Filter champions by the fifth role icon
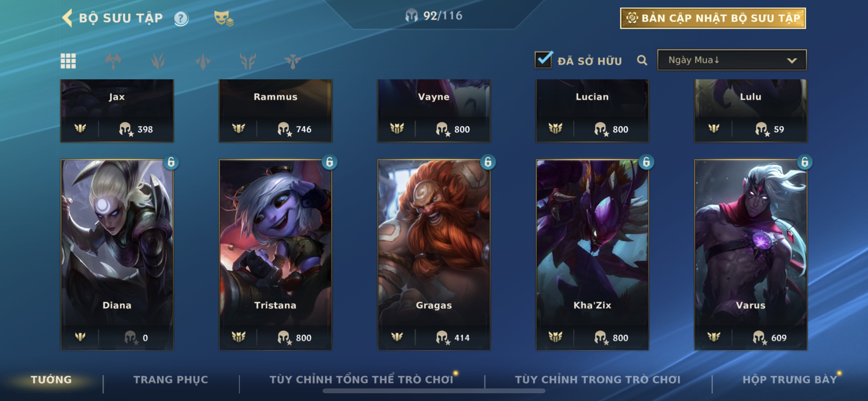Viewport: 868px width, 401px height. click(293, 61)
